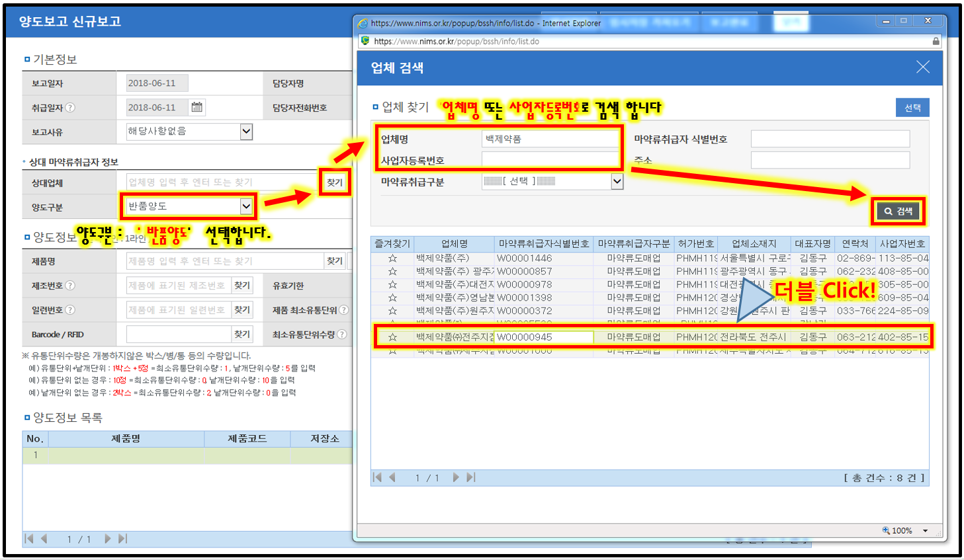964x560 pixels.
Task: Click the 사업자등록번호 input field
Action: [x=549, y=160]
